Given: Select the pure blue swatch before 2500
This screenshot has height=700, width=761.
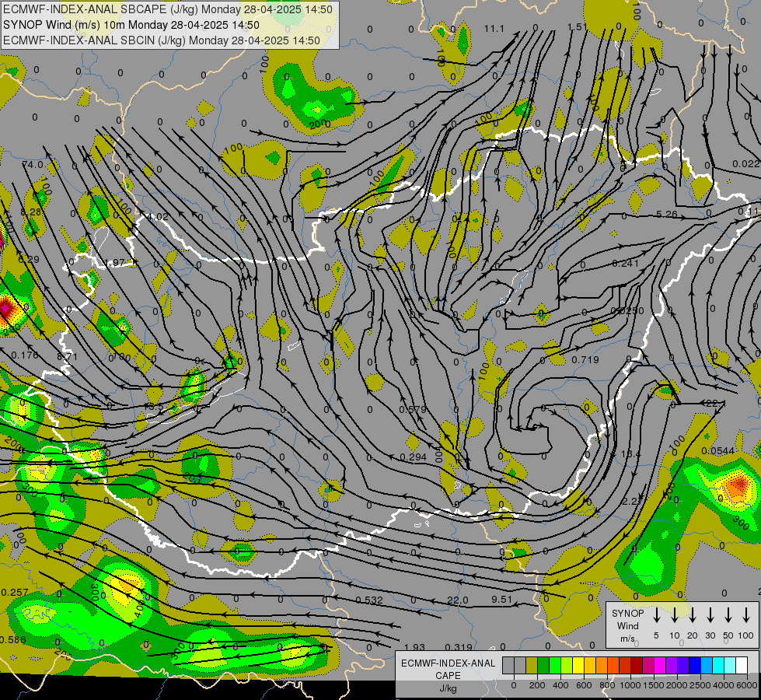Looking at the screenshot, I should [694, 665].
